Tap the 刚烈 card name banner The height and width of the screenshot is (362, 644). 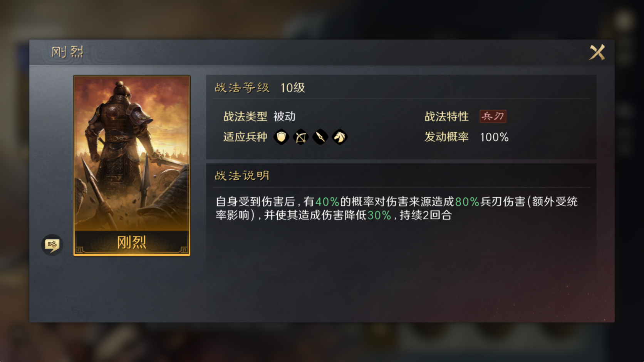(132, 242)
